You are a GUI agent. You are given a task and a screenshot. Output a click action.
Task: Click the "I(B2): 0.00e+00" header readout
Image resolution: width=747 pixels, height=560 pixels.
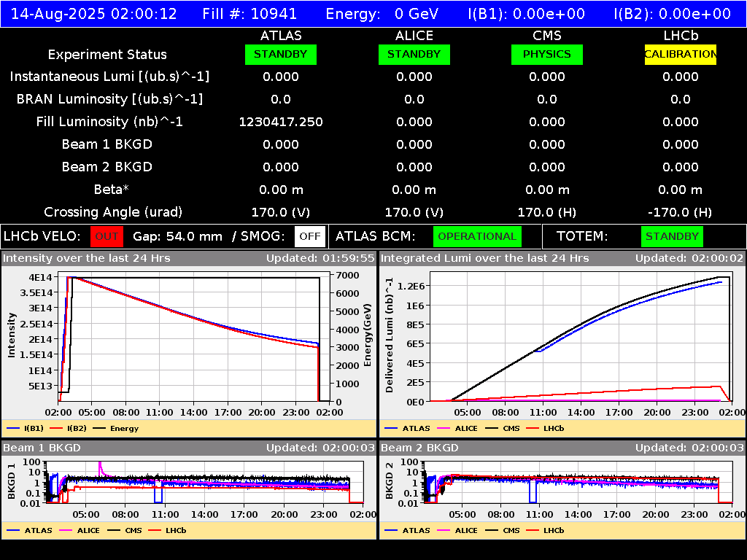[x=672, y=14]
